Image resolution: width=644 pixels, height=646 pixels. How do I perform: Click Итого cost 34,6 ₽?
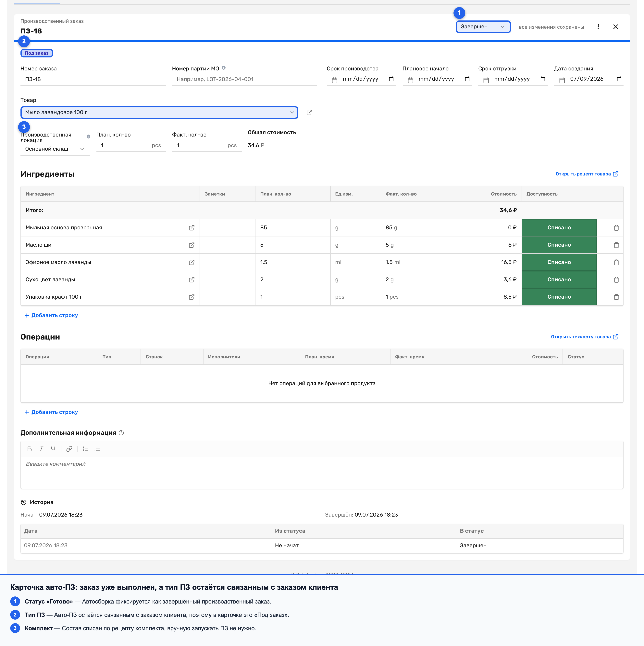coord(508,210)
